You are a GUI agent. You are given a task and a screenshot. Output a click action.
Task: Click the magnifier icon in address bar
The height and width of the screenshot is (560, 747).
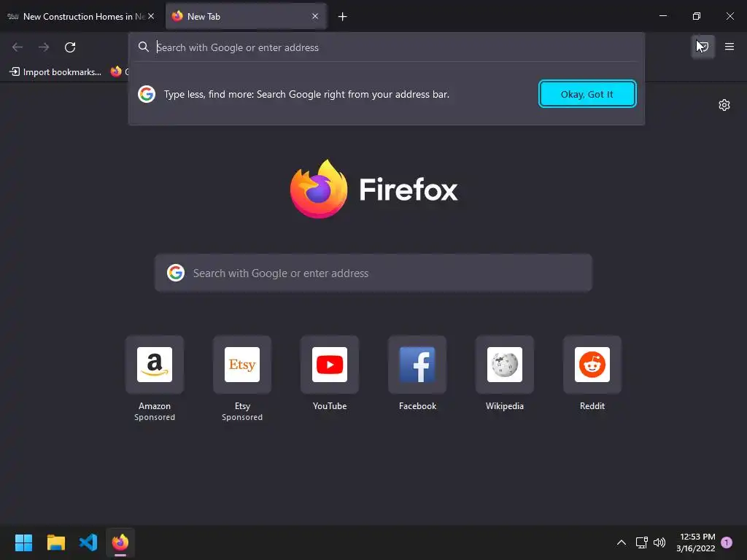coord(144,47)
